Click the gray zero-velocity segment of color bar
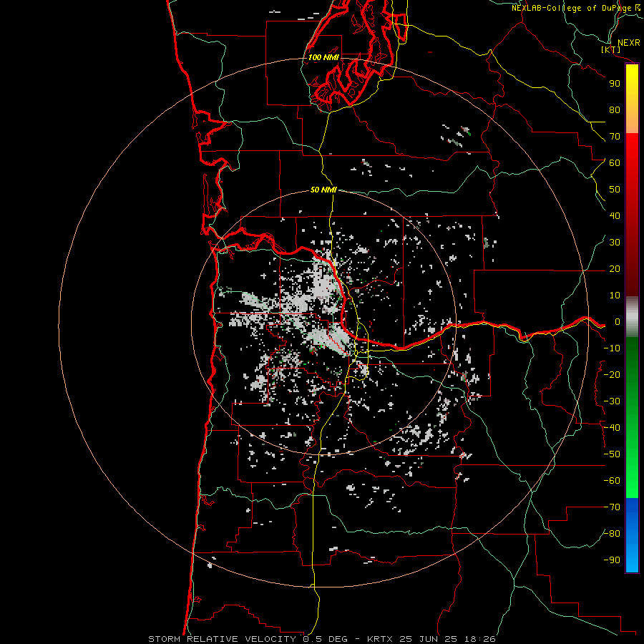 [632, 317]
